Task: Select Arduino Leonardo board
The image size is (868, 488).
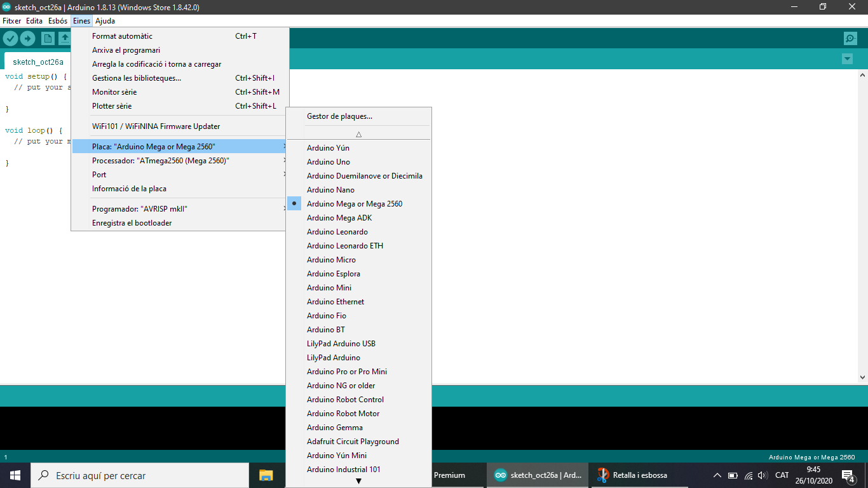Action: 358,232
